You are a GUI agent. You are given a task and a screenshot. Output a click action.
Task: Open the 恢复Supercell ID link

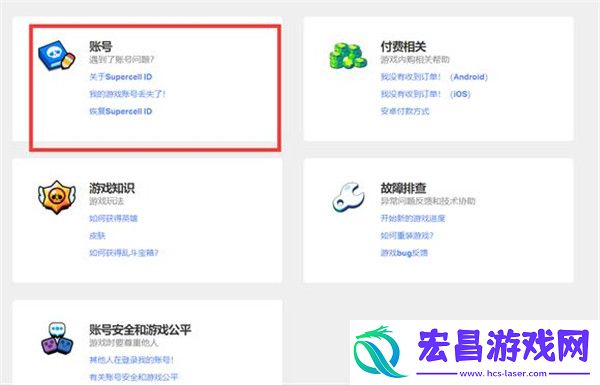pyautogui.click(x=121, y=111)
